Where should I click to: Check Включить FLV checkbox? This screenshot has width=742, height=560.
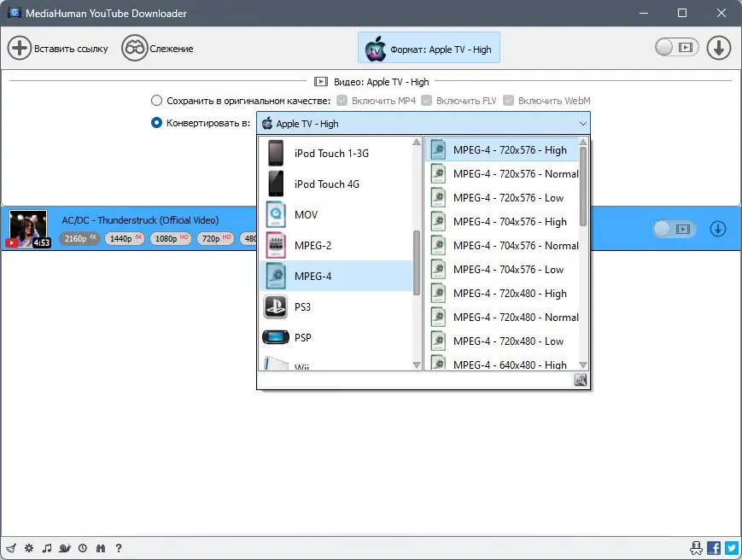tap(426, 101)
